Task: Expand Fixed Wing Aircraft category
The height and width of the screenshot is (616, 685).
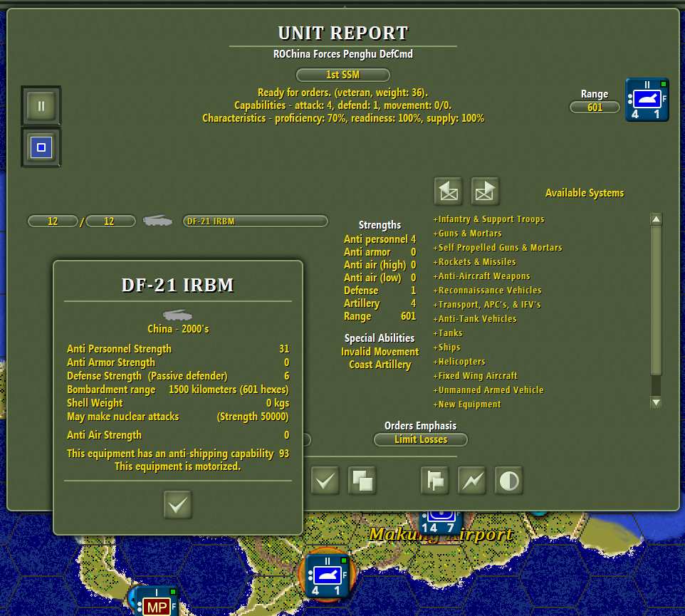Action: coord(476,376)
